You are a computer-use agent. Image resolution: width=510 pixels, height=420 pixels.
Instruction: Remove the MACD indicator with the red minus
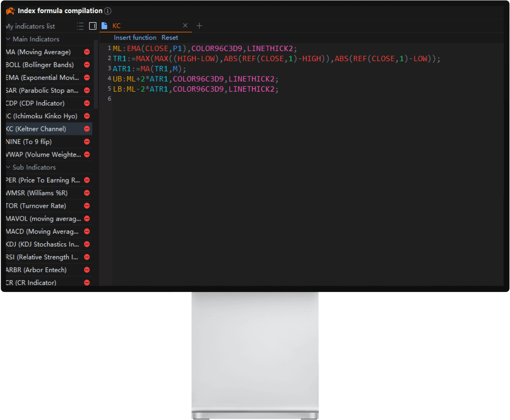tap(87, 231)
